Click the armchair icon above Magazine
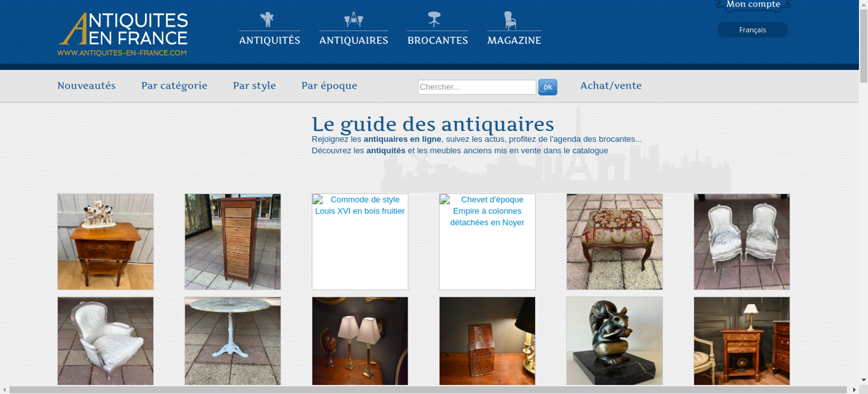868x394 pixels. point(510,20)
